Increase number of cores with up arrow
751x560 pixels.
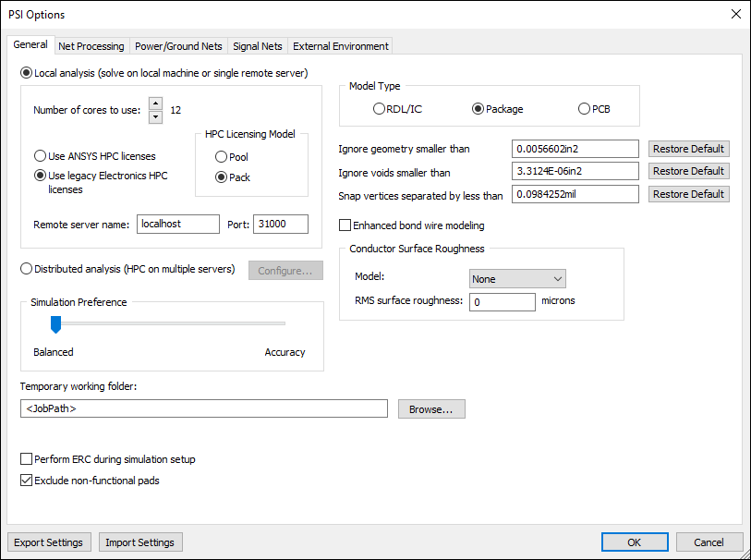tap(155, 103)
